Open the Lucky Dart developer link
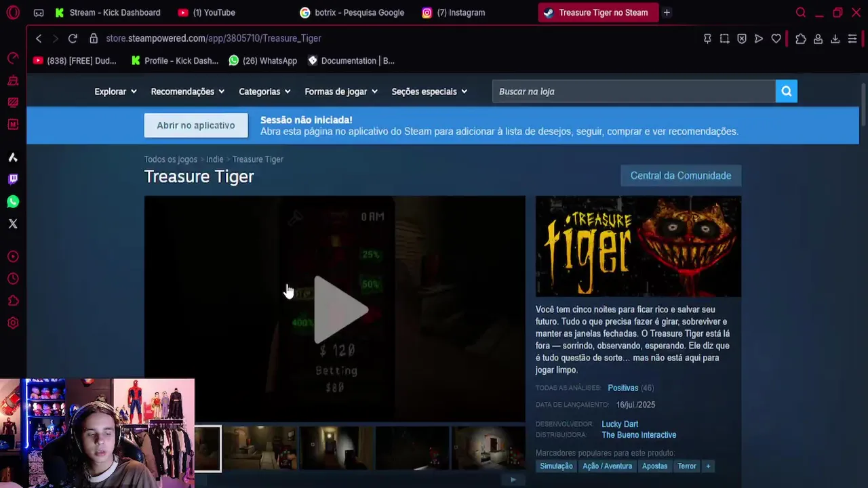This screenshot has width=868, height=488. point(620,424)
